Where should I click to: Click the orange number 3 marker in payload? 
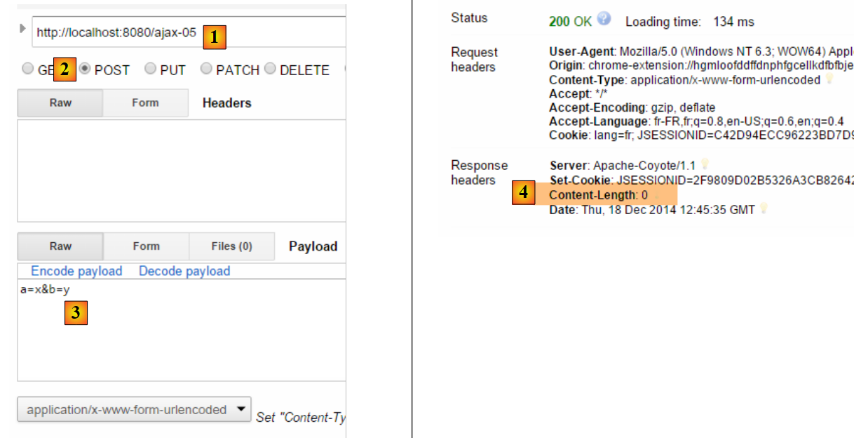(76, 312)
